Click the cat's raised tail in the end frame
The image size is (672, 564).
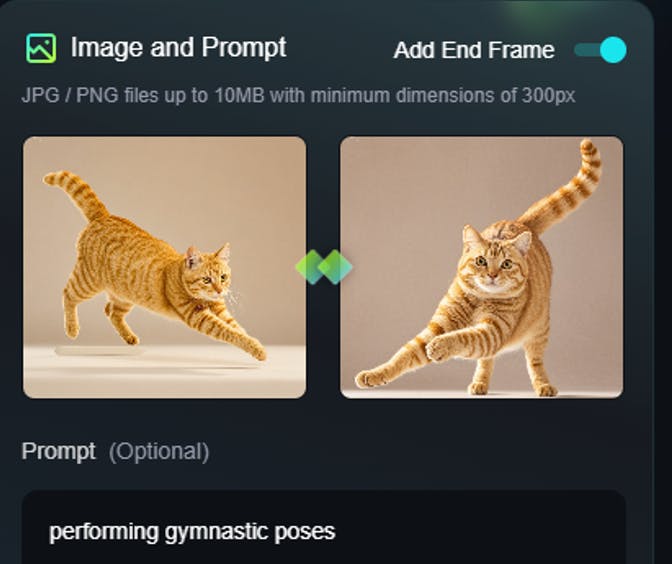coord(566,189)
